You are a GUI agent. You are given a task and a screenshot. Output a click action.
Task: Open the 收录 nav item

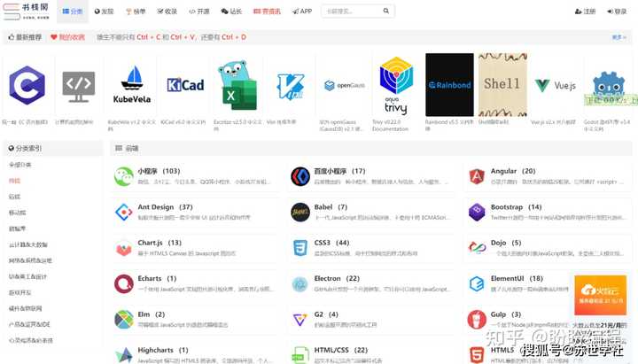(167, 12)
